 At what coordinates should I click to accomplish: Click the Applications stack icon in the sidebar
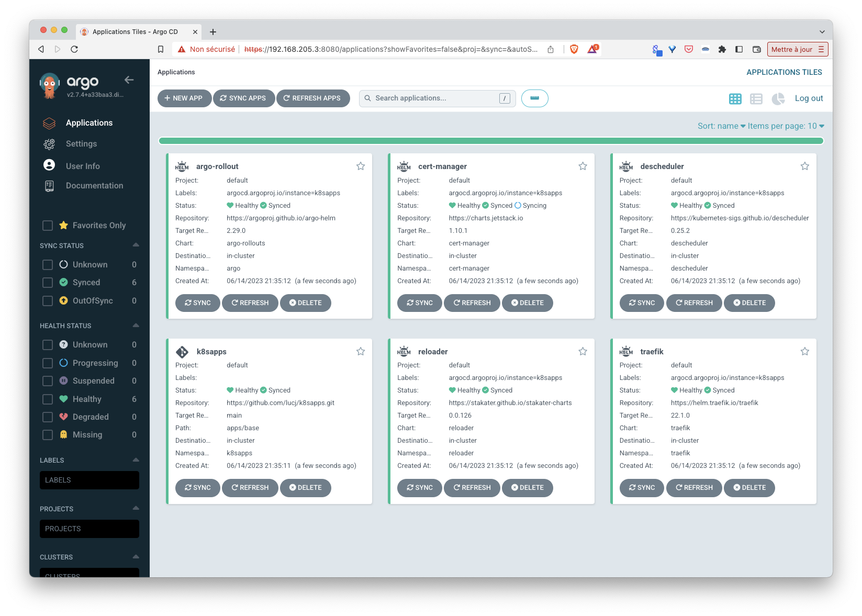(49, 123)
